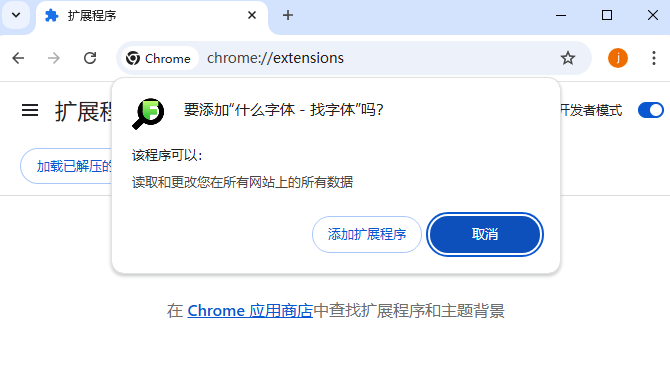Click the Chrome site info chip
Viewport: 670px width, 372px height.
159,58
